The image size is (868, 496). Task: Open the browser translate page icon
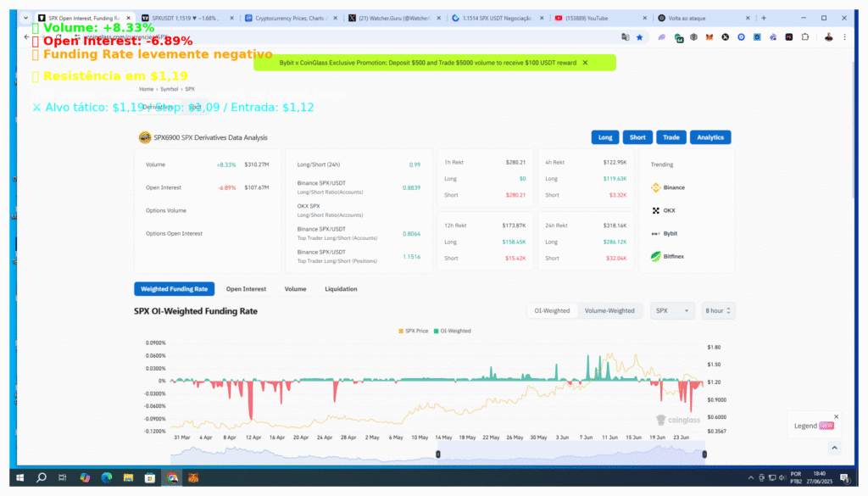click(x=625, y=37)
